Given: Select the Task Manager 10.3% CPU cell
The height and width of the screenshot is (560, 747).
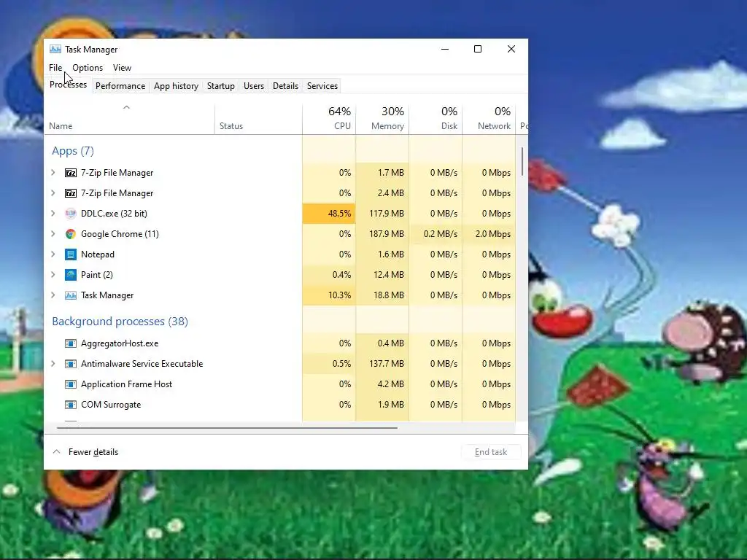Looking at the screenshot, I should [x=329, y=295].
